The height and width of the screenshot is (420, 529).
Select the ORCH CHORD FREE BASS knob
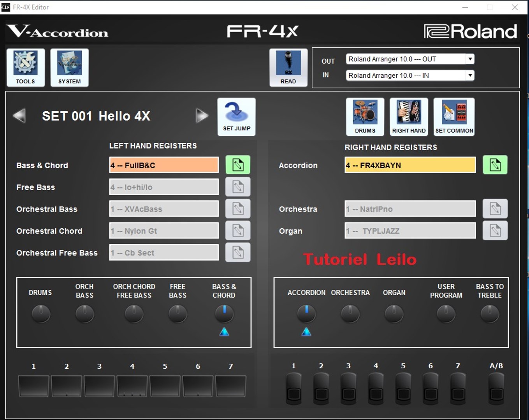(134, 314)
